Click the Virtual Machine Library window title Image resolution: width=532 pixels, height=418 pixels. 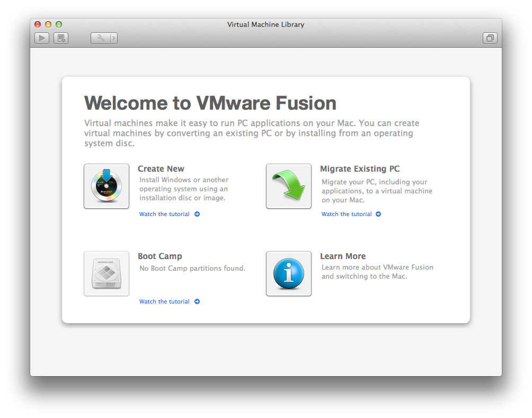(265, 24)
